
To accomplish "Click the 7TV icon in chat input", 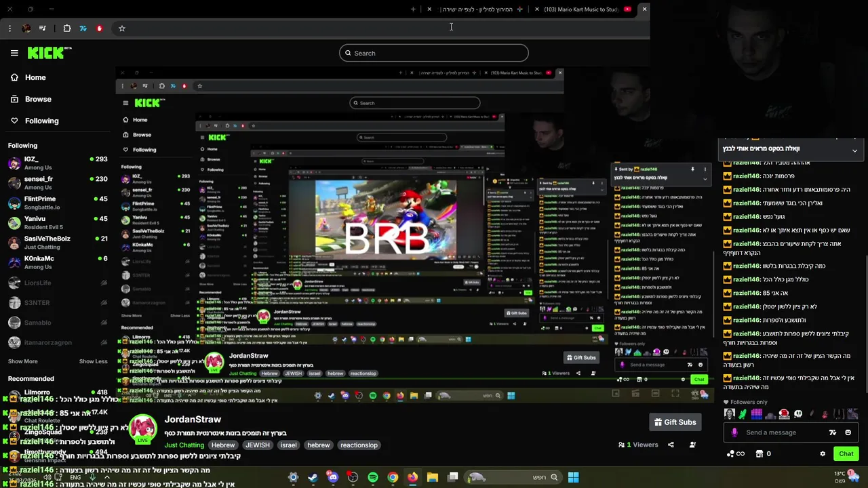I will [x=833, y=432].
